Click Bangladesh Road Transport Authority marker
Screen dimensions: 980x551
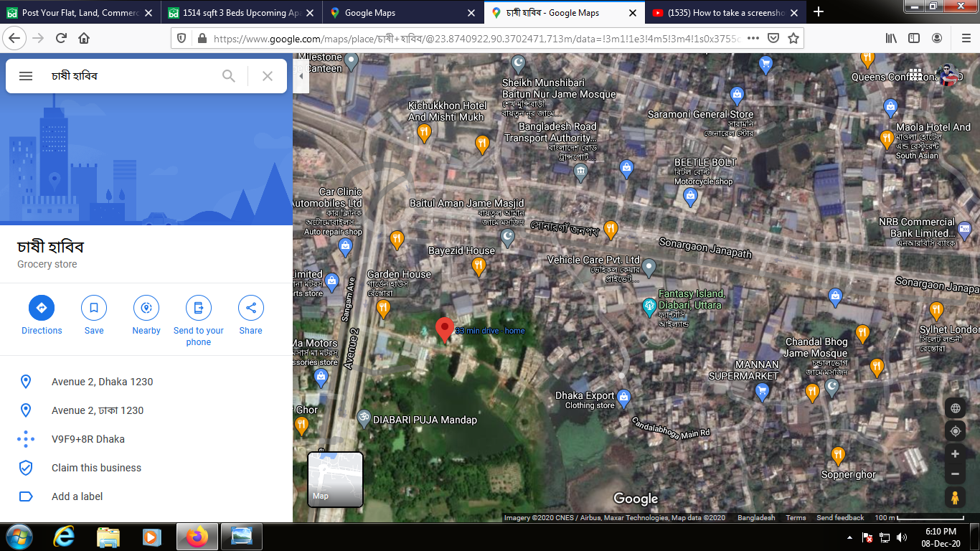click(x=580, y=172)
